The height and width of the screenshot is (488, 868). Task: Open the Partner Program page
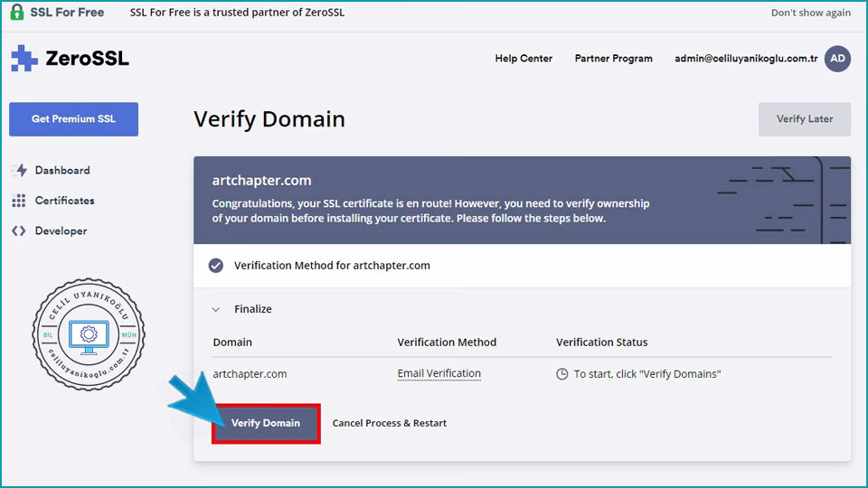coord(613,59)
